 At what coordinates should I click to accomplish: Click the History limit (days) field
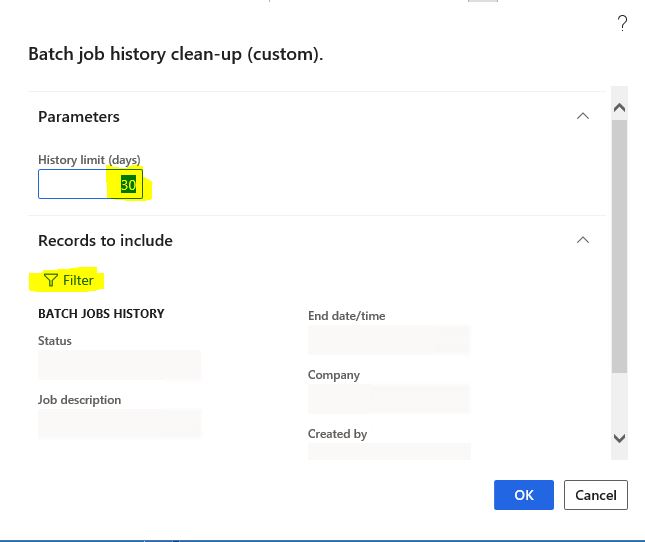[90, 184]
